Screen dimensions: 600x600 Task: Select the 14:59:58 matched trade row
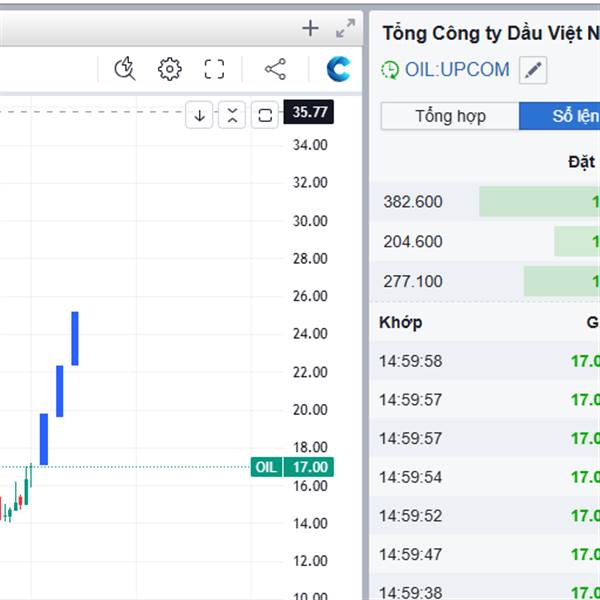(485, 361)
